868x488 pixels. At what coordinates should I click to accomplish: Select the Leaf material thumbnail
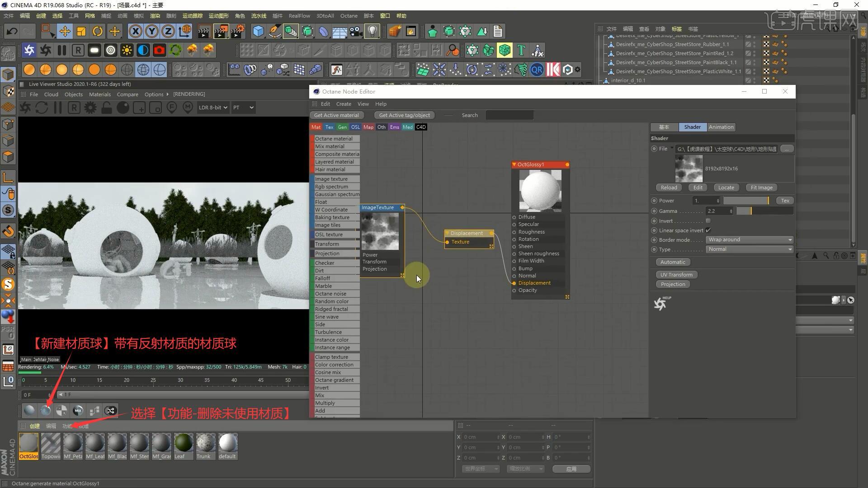click(x=184, y=446)
